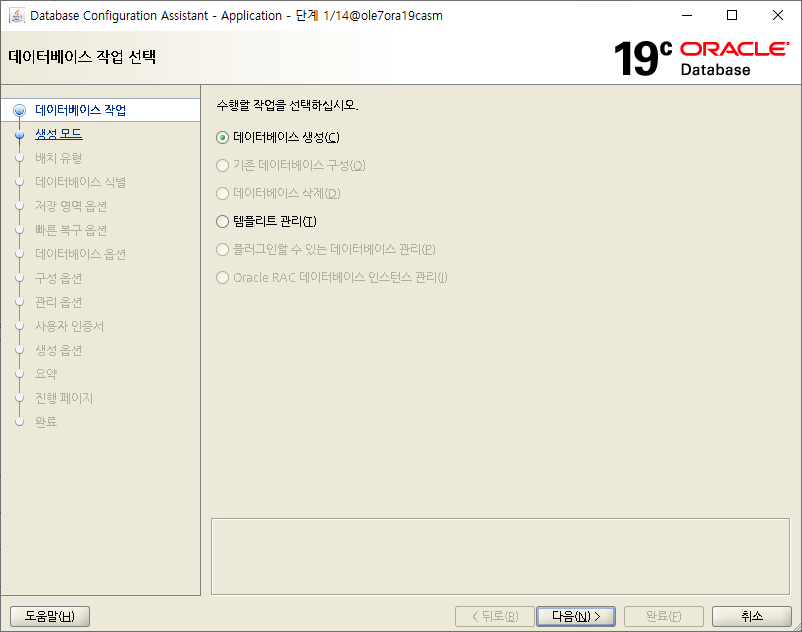Screen dimensions: 802x632
Task: Click the 배치 유형 step dot marker
Action: 19,158
